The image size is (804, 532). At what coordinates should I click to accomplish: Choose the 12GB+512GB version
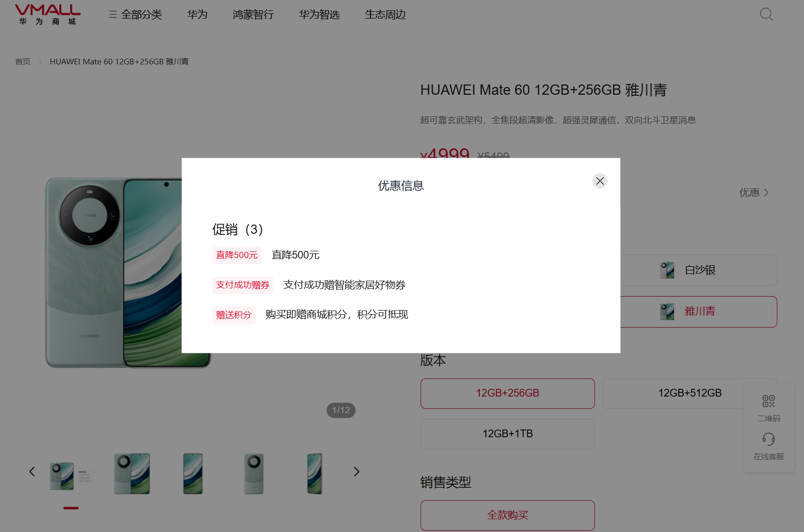pos(689,393)
